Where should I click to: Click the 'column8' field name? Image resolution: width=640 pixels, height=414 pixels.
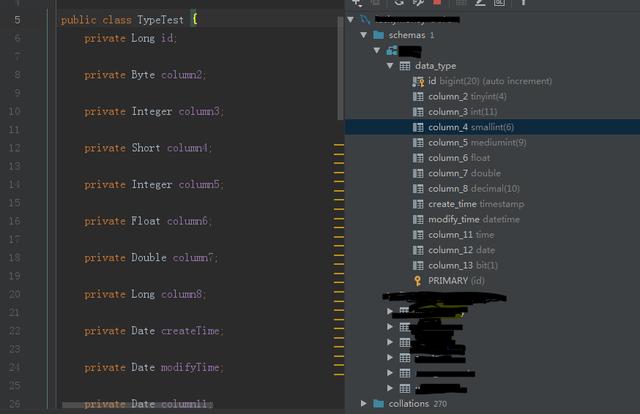pos(182,294)
